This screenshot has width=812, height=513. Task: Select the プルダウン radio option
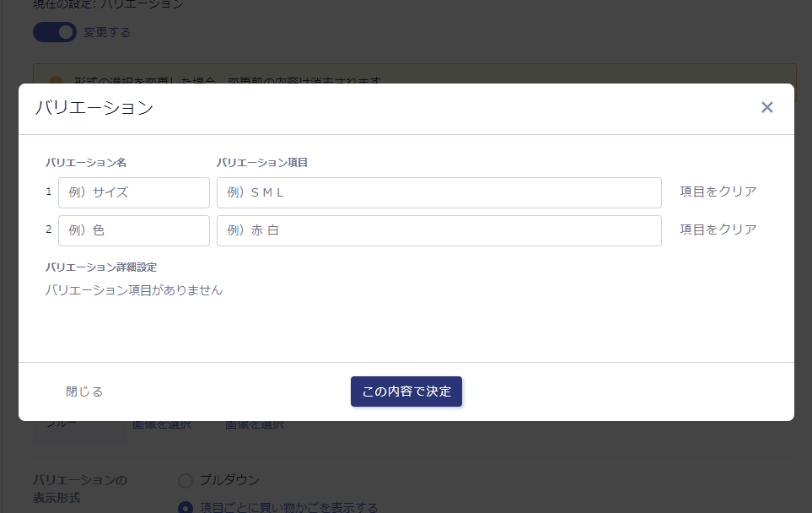[x=186, y=481]
